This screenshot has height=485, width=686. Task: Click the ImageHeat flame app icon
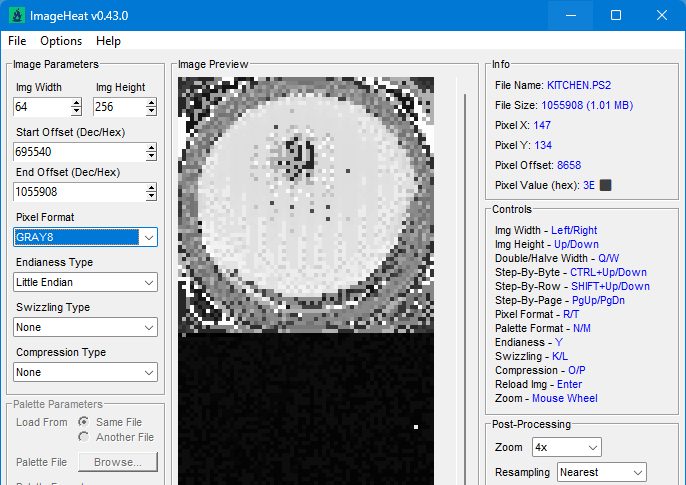17,16
